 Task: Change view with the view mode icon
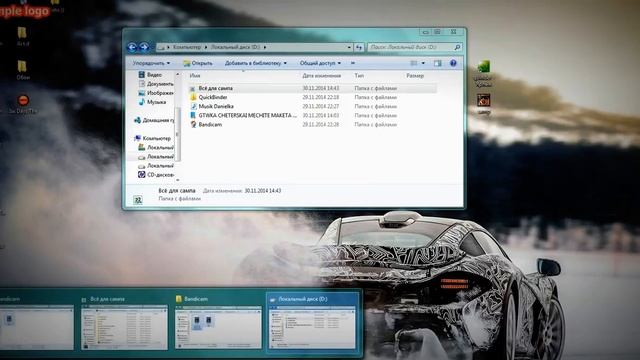point(414,63)
